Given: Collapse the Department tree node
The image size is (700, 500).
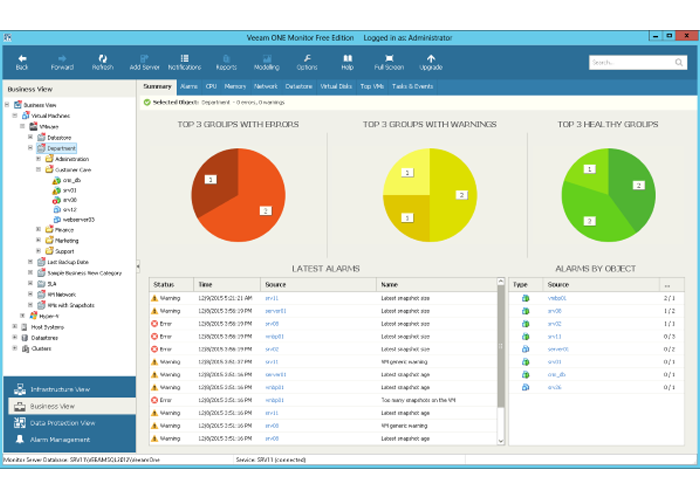Looking at the screenshot, I should click(30, 148).
